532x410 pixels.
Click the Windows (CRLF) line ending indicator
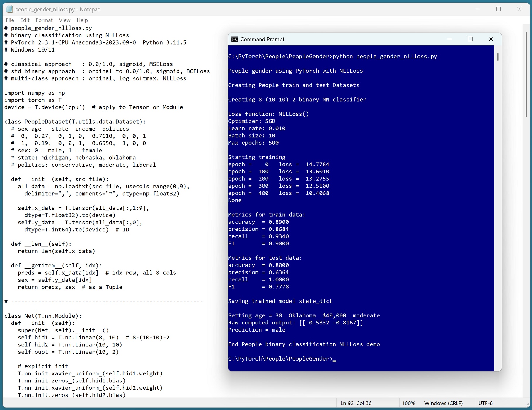443,403
